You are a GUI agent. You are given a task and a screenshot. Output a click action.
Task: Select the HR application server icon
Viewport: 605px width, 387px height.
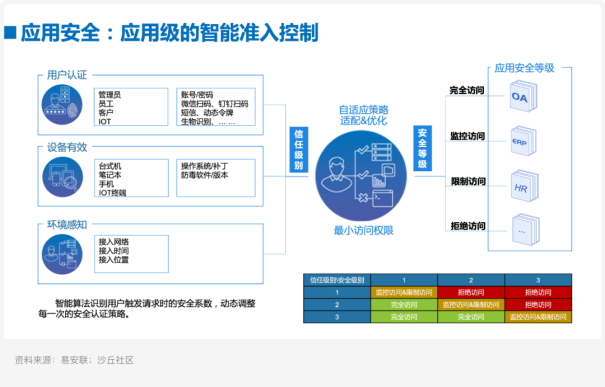click(x=524, y=186)
